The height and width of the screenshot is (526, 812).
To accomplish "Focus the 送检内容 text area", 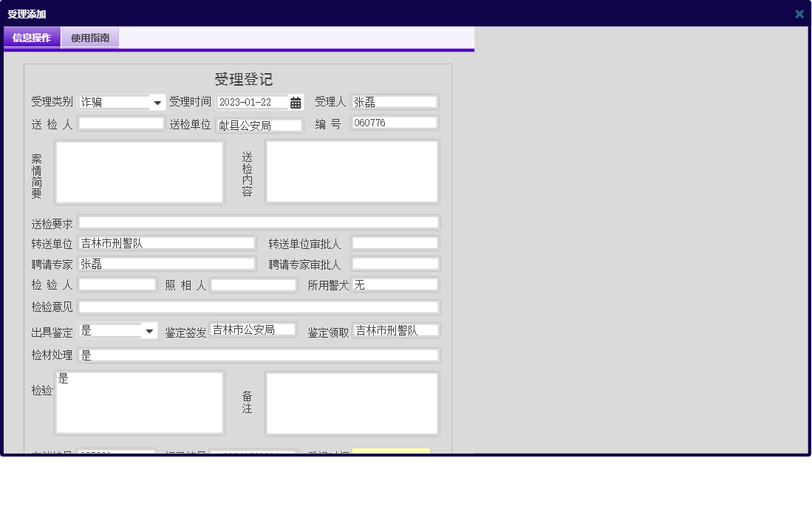I will tap(352, 171).
